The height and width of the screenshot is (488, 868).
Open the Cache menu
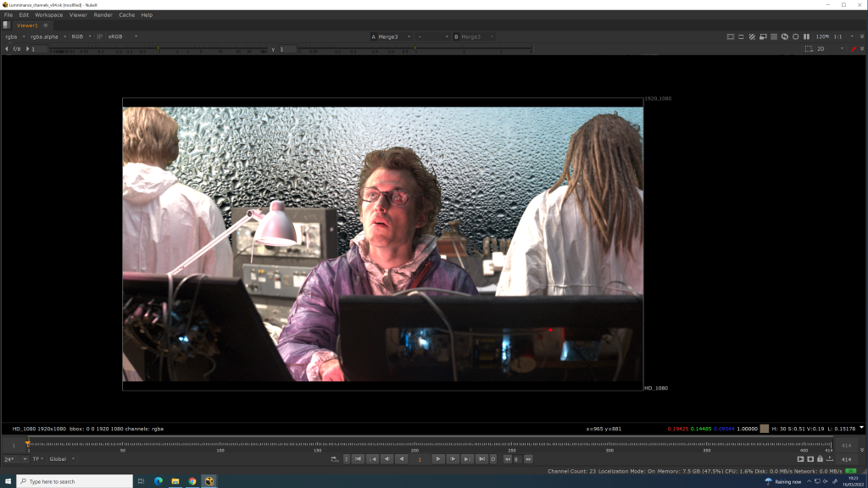(127, 15)
